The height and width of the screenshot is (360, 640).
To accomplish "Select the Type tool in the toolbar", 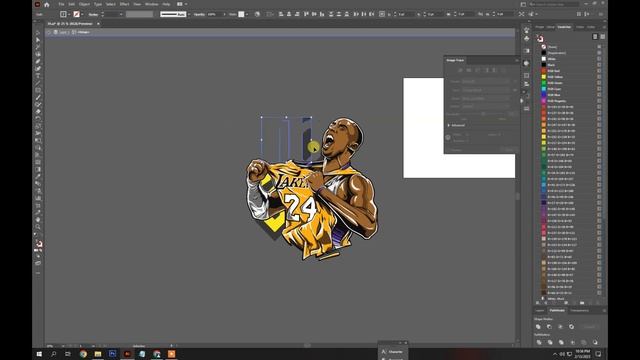I will [38, 76].
